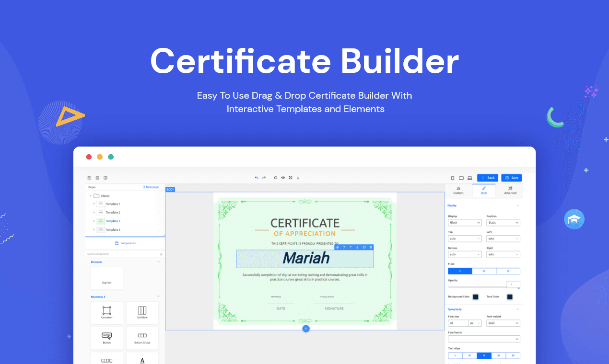The image size is (609, 364).
Task: Click the undo arrow icon
Action: click(x=257, y=178)
